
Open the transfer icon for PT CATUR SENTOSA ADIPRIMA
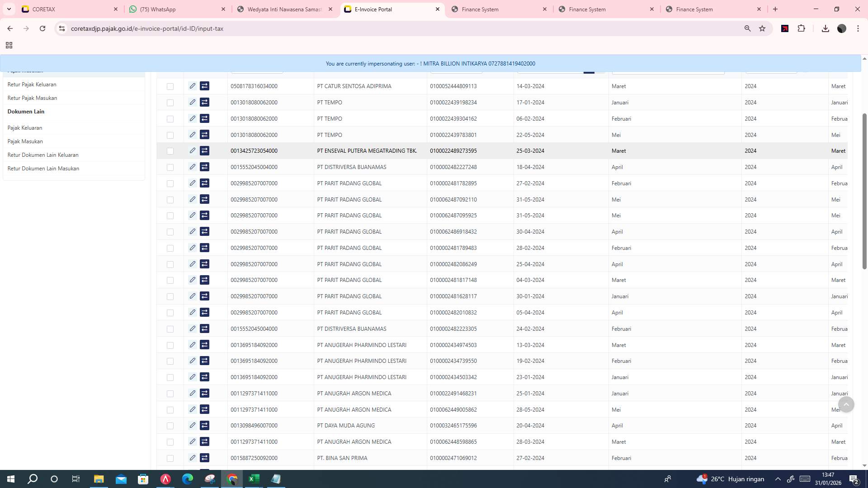point(205,86)
